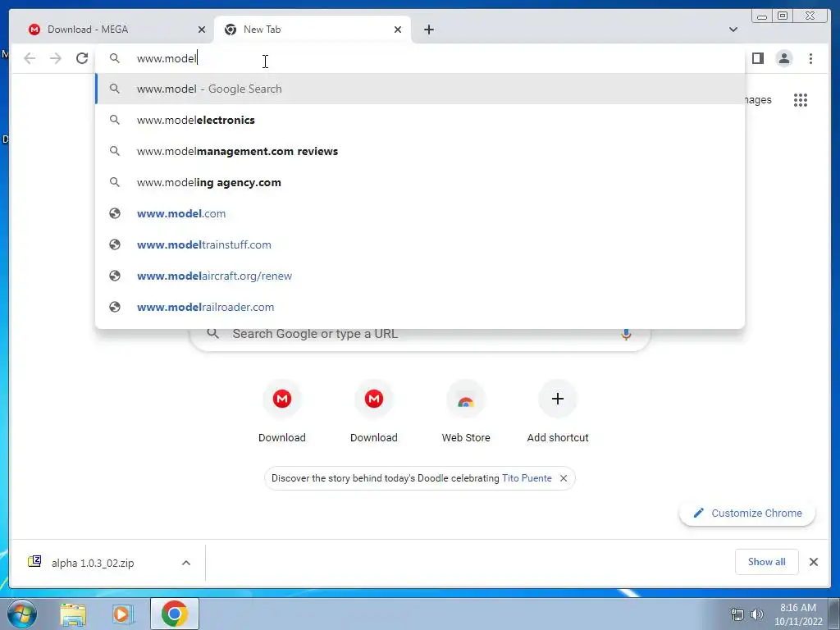This screenshot has width=840, height=630.
Task: Open the Windows Start menu
Action: tap(21, 614)
